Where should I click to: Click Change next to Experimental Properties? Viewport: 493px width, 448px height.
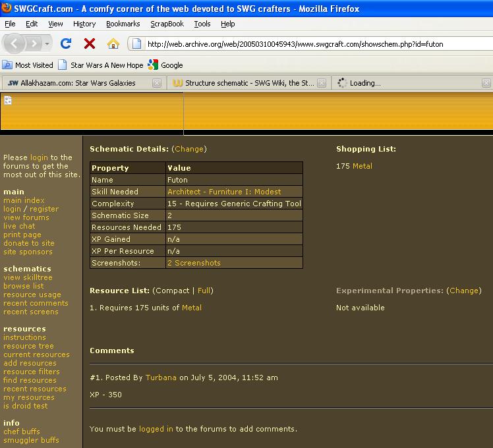[464, 291]
